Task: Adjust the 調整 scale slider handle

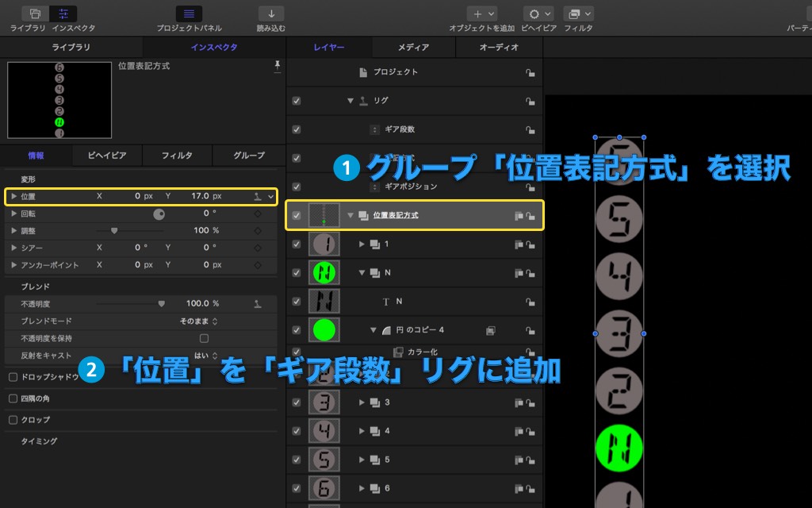Action: [114, 231]
